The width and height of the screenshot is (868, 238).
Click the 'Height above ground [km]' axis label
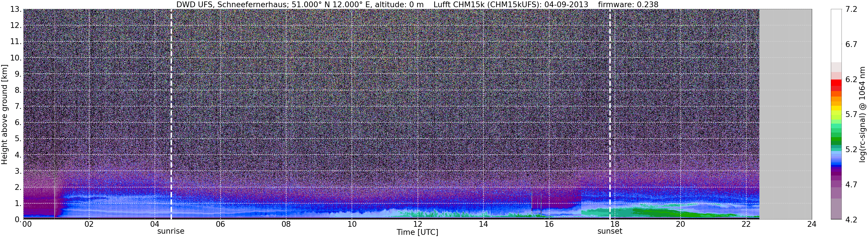click(4, 114)
